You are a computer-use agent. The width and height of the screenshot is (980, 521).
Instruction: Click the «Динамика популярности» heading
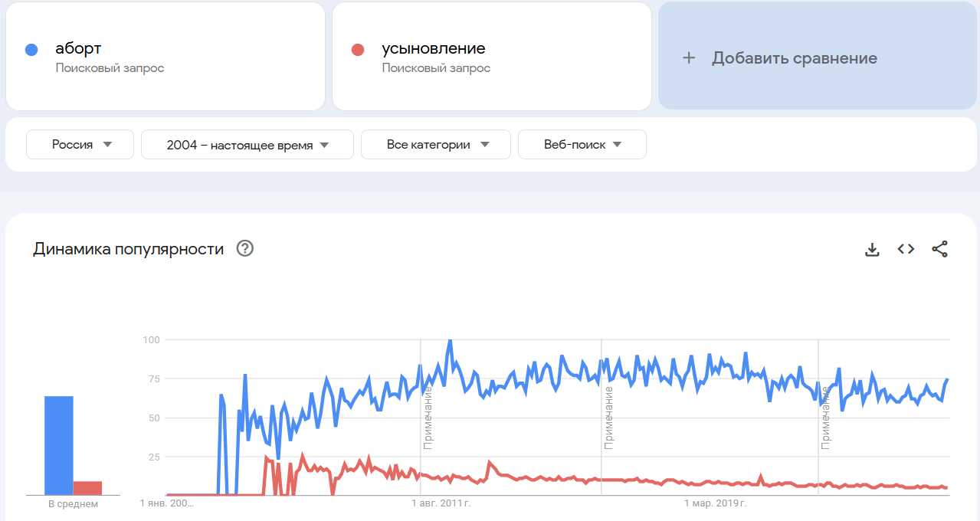pyautogui.click(x=129, y=249)
